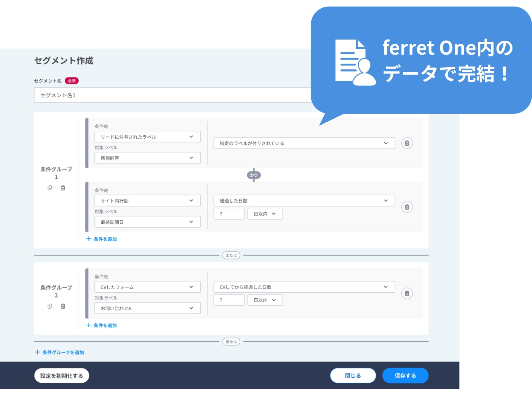
Task: Click 条件を追加 in 条件グループ 2
Action: pyautogui.click(x=102, y=325)
